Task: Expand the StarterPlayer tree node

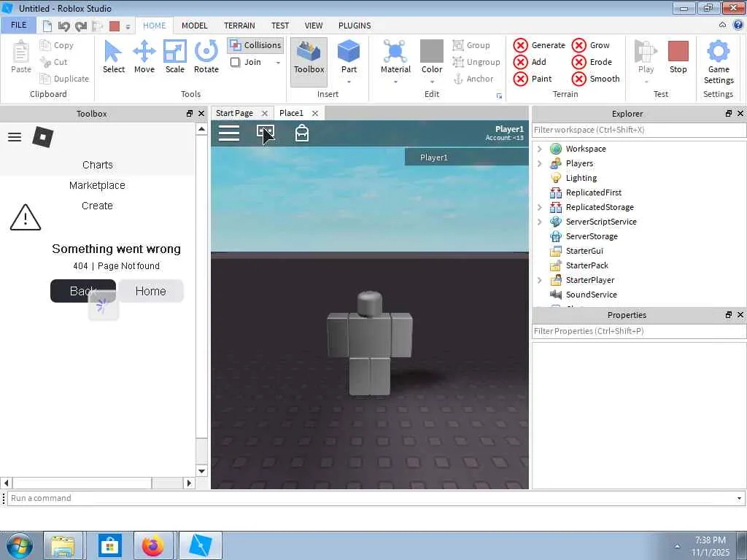Action: [539, 280]
